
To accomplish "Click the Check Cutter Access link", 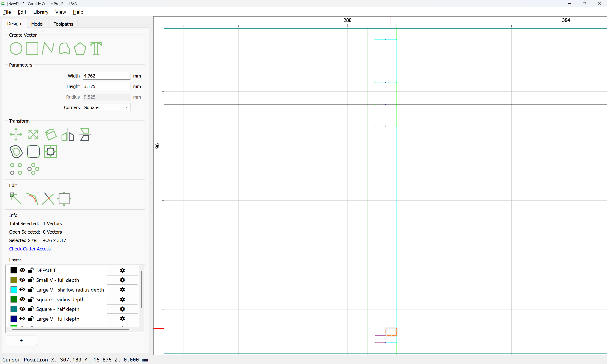I will point(30,249).
